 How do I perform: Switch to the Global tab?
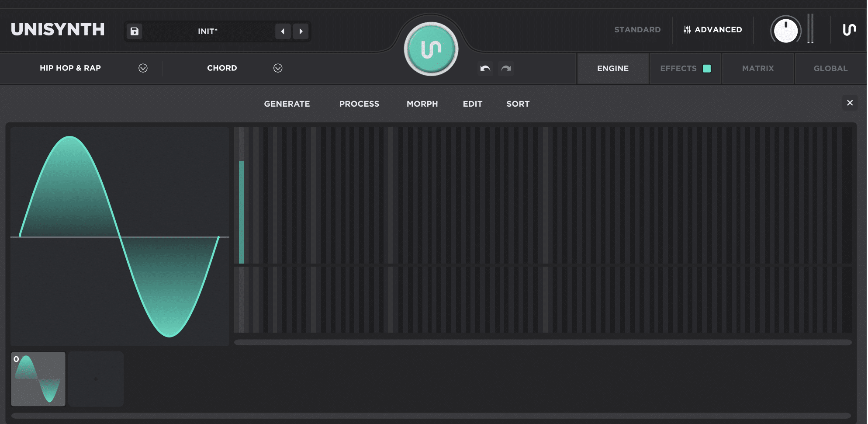(830, 69)
